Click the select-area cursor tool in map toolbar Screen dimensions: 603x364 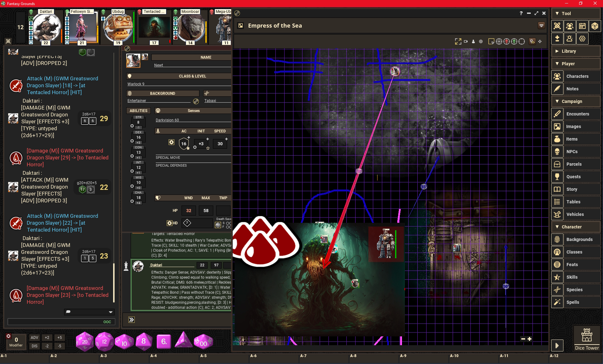pyautogui.click(x=491, y=41)
